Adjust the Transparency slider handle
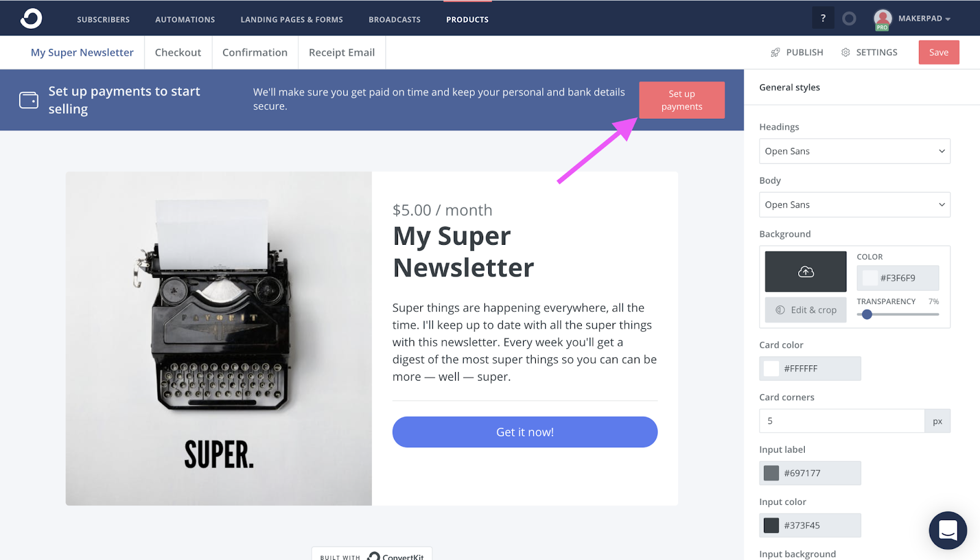Image resolution: width=980 pixels, height=560 pixels. point(867,315)
